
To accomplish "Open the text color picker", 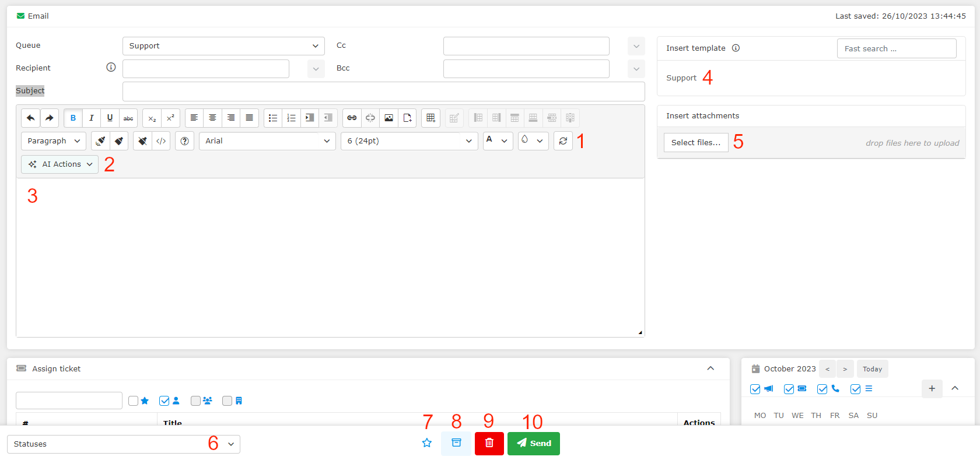I will (498, 141).
